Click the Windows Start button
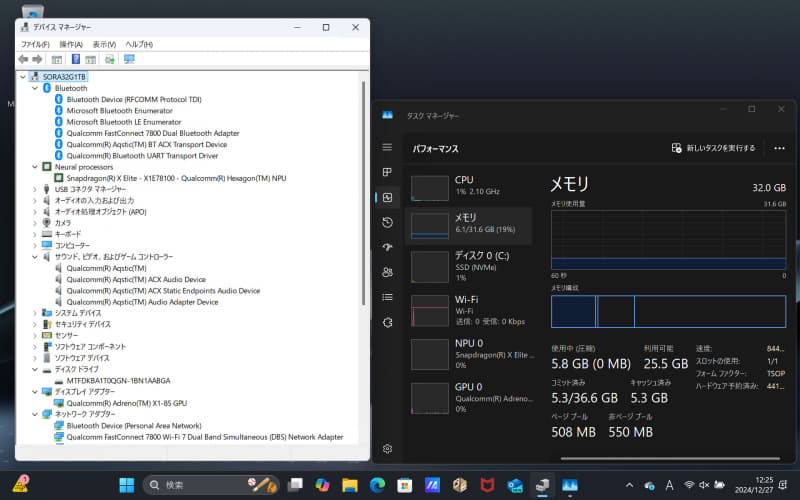800x500 pixels. (x=127, y=485)
